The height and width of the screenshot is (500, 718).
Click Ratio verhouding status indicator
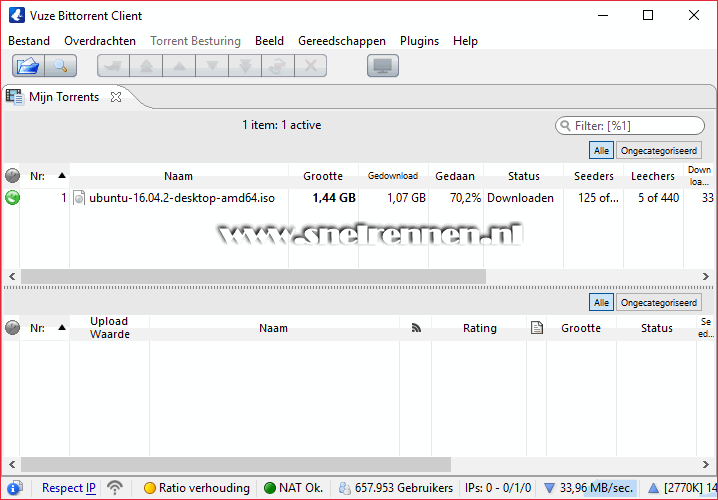196,488
